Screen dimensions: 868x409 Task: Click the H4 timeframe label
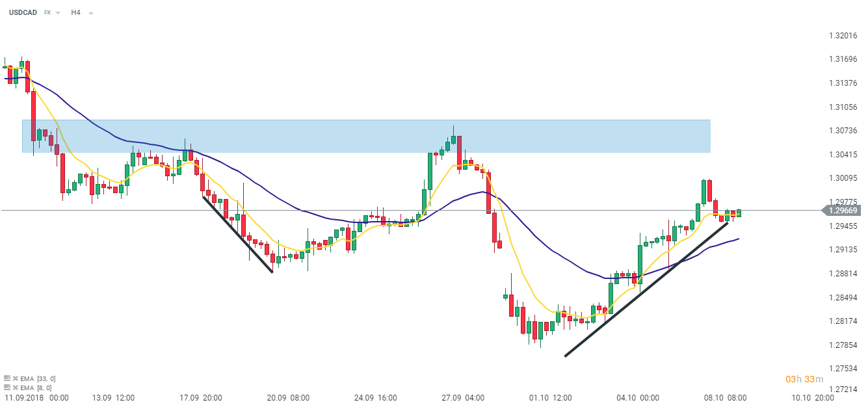(x=76, y=12)
